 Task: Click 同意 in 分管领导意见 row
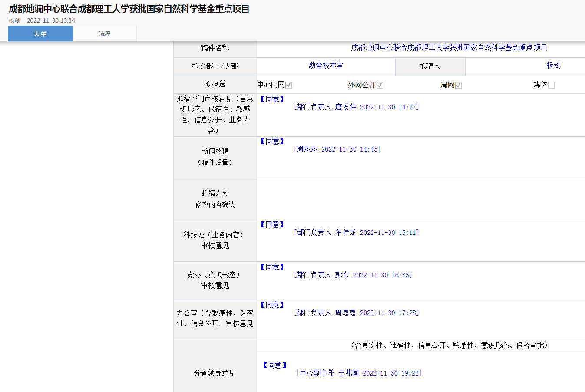coord(275,366)
